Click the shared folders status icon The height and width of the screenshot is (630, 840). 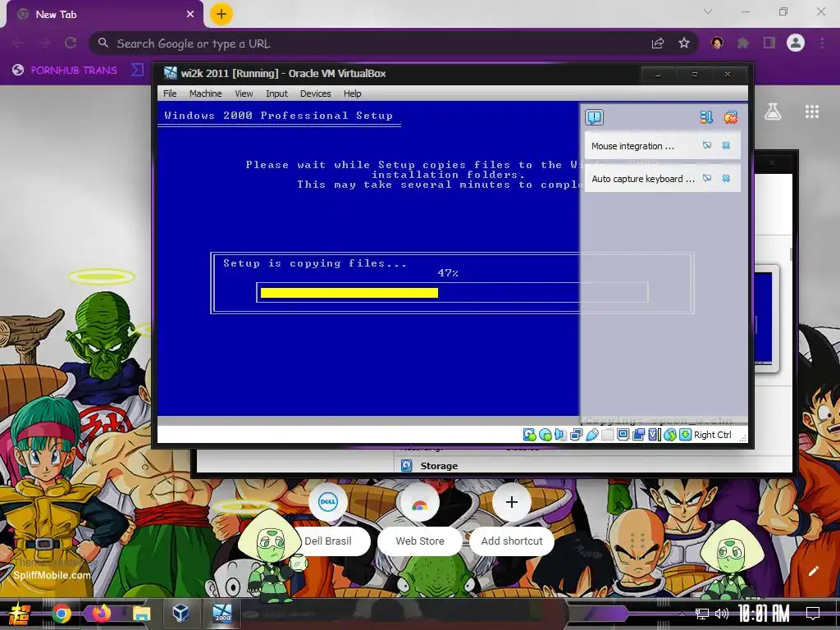[607, 435]
